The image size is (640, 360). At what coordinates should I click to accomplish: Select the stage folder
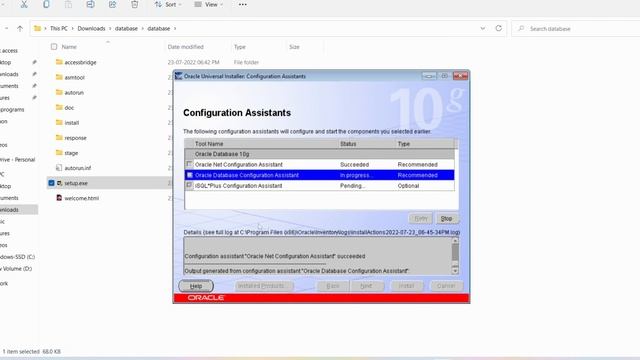pyautogui.click(x=71, y=153)
